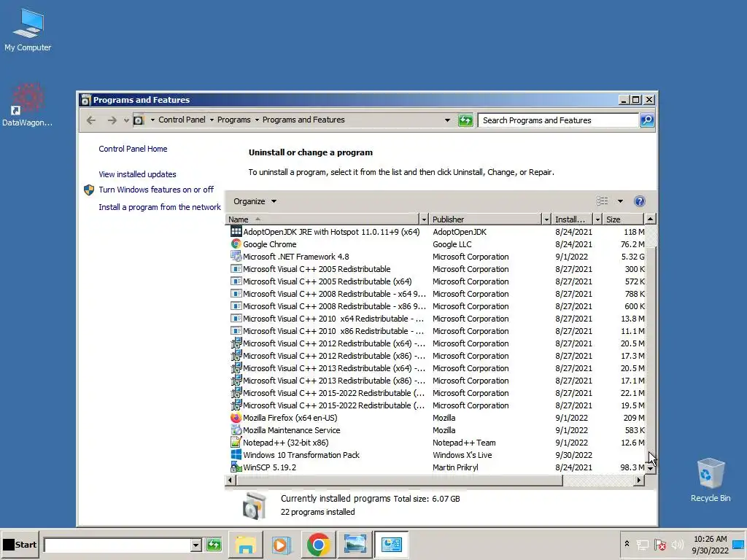Image resolution: width=747 pixels, height=560 pixels.
Task: Click the red flag security tray icon
Action: (x=659, y=544)
